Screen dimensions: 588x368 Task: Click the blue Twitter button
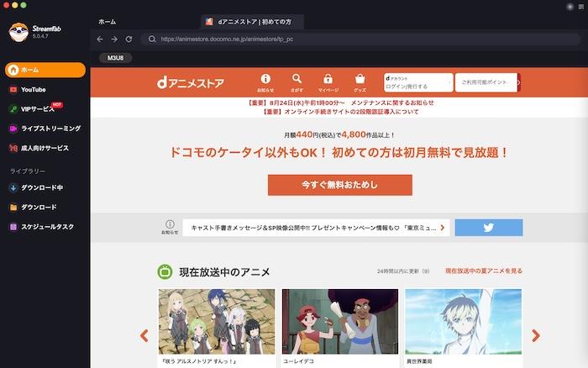[489, 228]
